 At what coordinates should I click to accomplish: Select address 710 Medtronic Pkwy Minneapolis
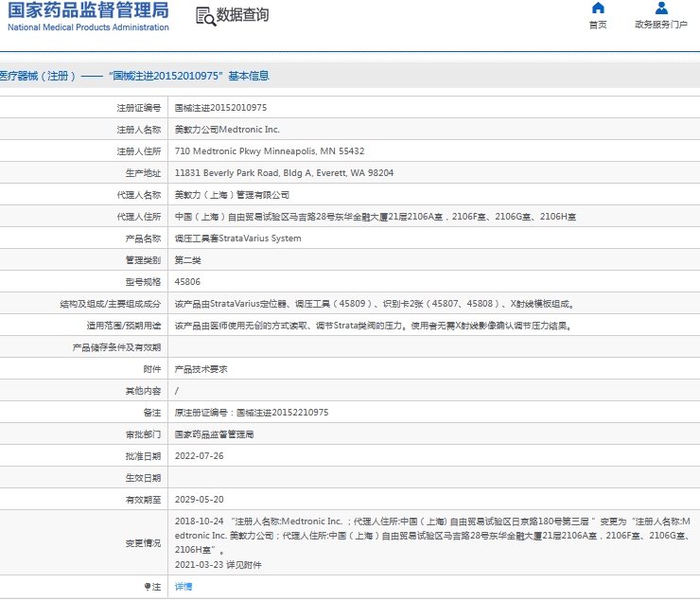[270, 151]
